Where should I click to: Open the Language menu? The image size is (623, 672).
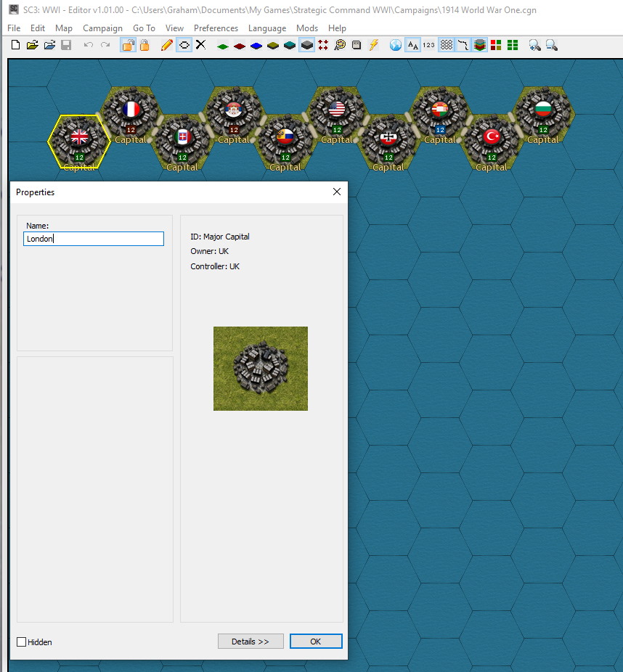tap(267, 28)
